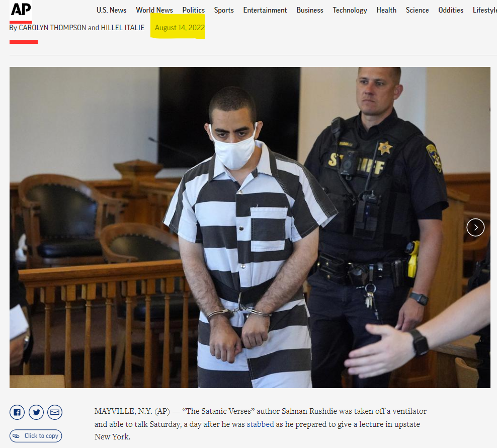The image size is (497, 448).
Task: Navigate to Entertainment section
Action: click(265, 10)
